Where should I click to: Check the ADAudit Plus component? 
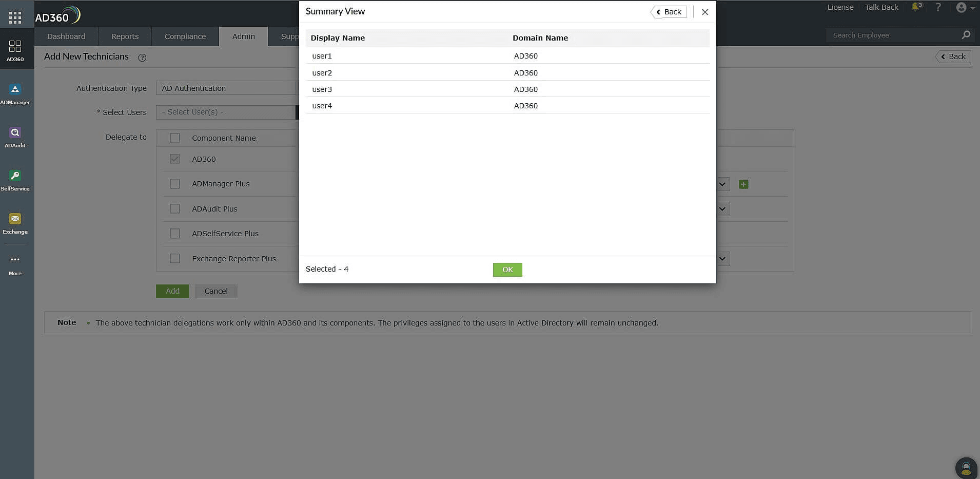(174, 208)
